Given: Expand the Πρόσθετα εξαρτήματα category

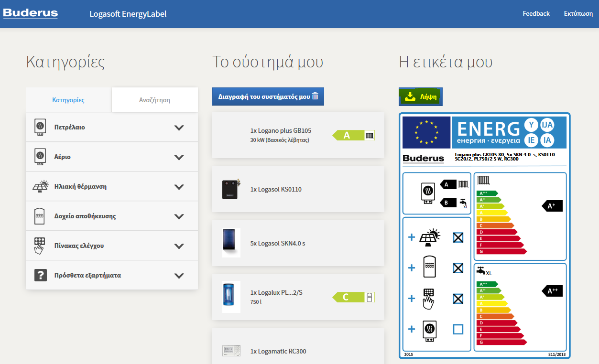Looking at the screenshot, I should [x=179, y=276].
